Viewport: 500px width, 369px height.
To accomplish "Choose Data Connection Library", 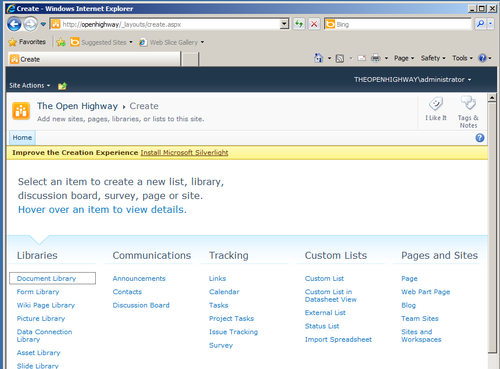I will 44,335.
